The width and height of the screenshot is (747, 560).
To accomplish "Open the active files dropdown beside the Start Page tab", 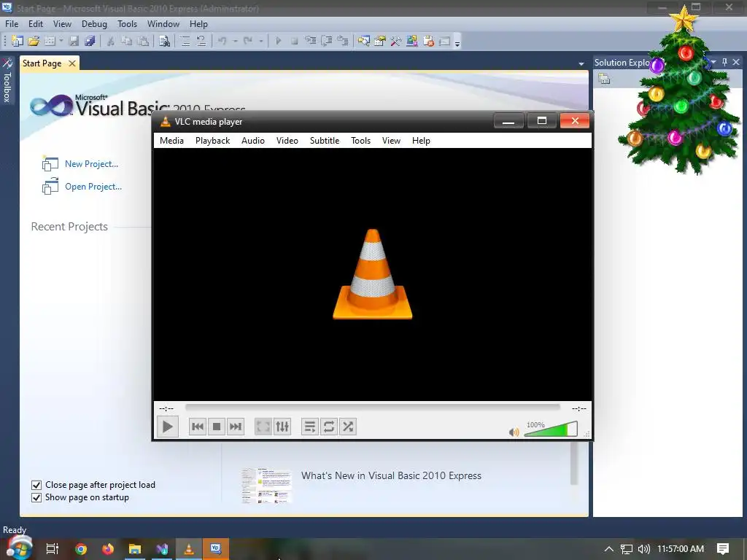I will click(581, 63).
